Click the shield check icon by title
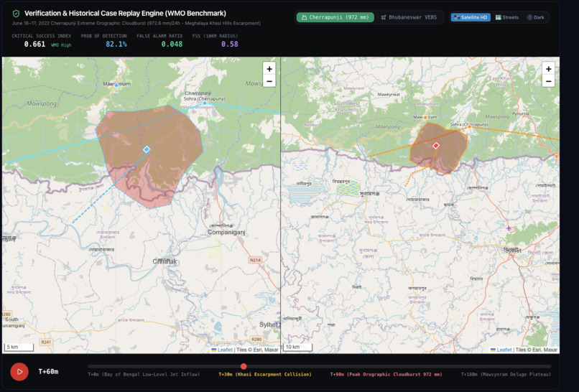Image resolution: width=579 pixels, height=392 pixels. [x=16, y=14]
